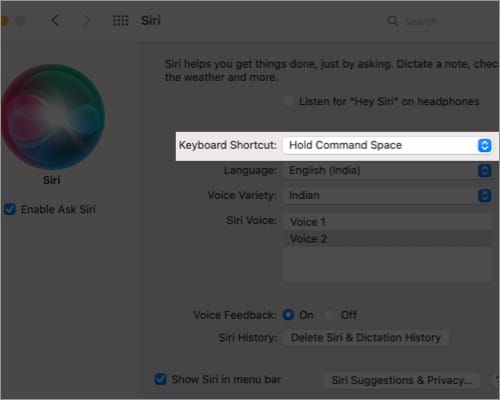Select Voice 1 in Siri Voice list

pos(388,222)
